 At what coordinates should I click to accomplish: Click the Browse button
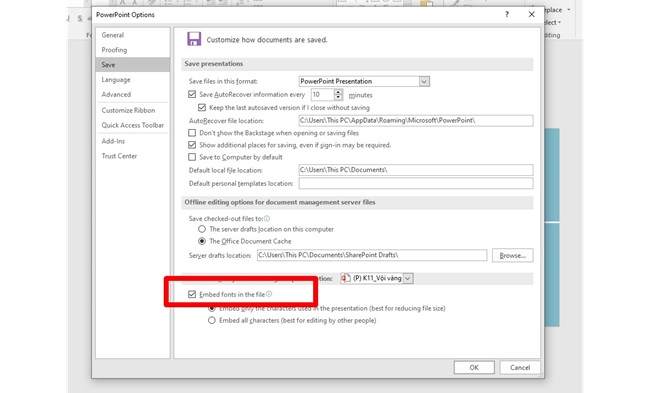[513, 255]
